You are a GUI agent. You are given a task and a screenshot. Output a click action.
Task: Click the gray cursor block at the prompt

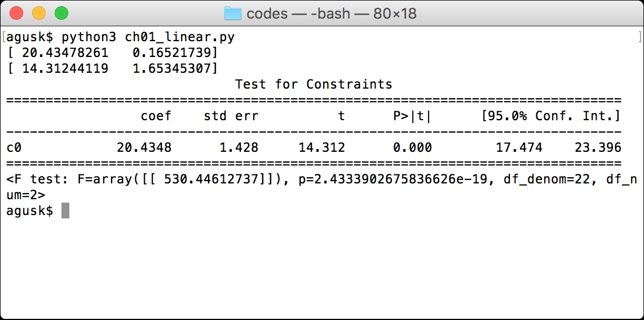coord(65,211)
